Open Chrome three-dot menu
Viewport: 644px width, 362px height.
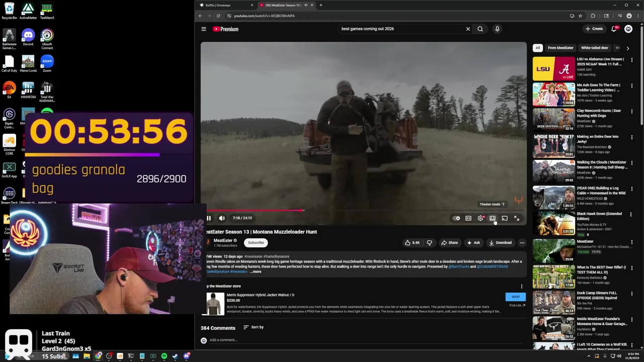click(x=638, y=16)
